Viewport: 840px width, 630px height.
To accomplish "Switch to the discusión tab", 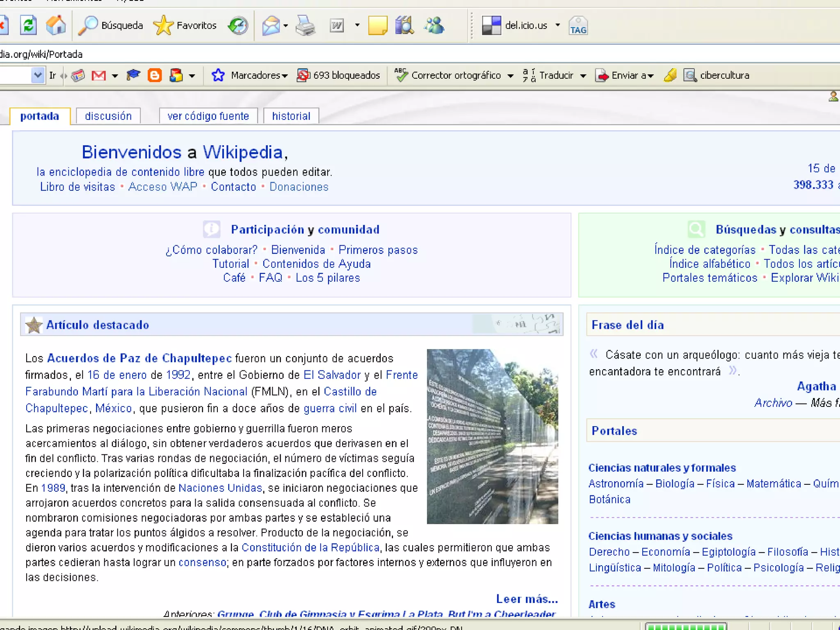I will pos(108,116).
